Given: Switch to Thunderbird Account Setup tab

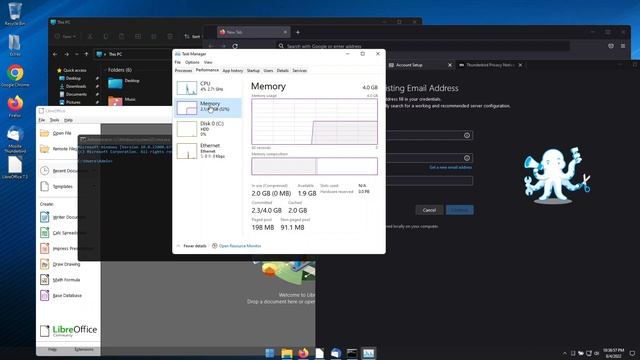Looking at the screenshot, I should (420, 65).
